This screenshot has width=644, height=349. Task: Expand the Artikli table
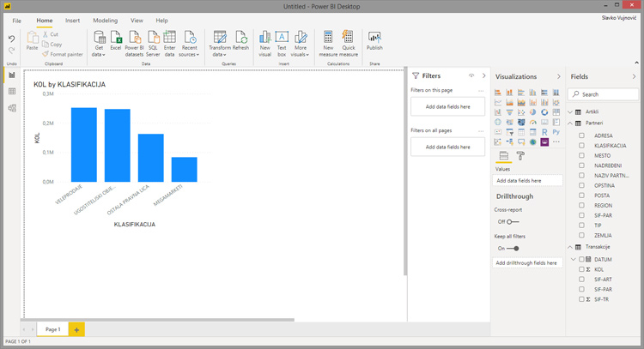coord(570,111)
